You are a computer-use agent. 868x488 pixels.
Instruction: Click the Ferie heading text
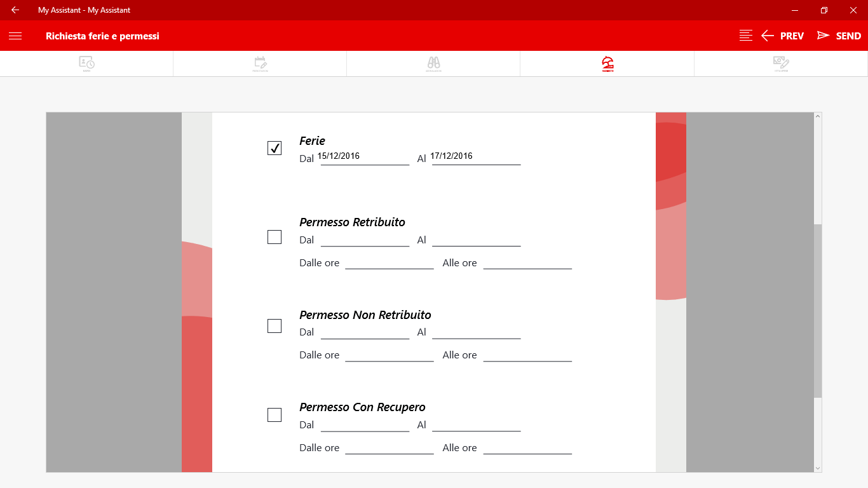point(312,140)
